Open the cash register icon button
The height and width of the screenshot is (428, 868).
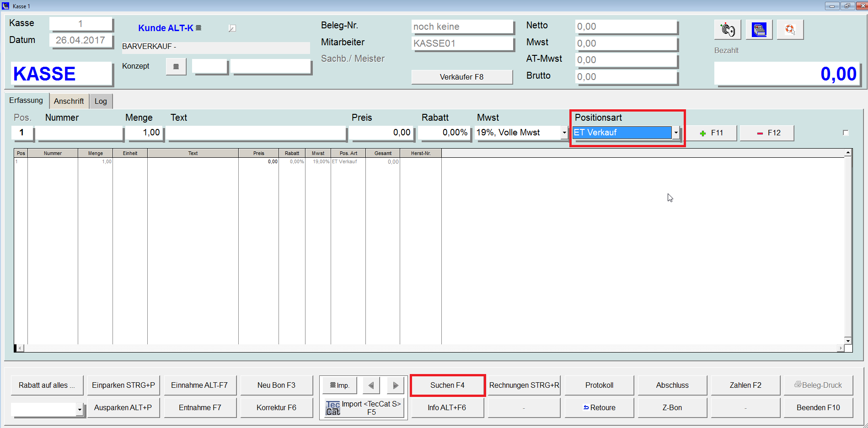point(759,30)
